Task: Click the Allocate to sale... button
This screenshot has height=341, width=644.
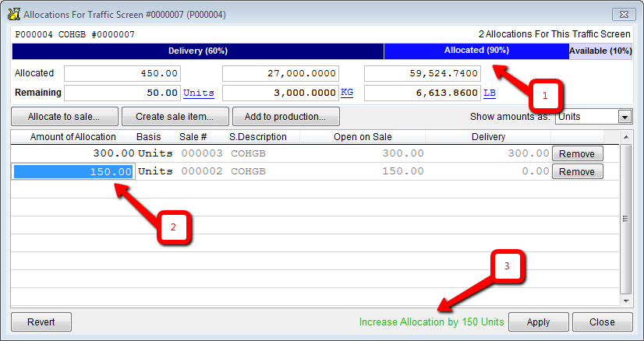Action: pos(65,117)
